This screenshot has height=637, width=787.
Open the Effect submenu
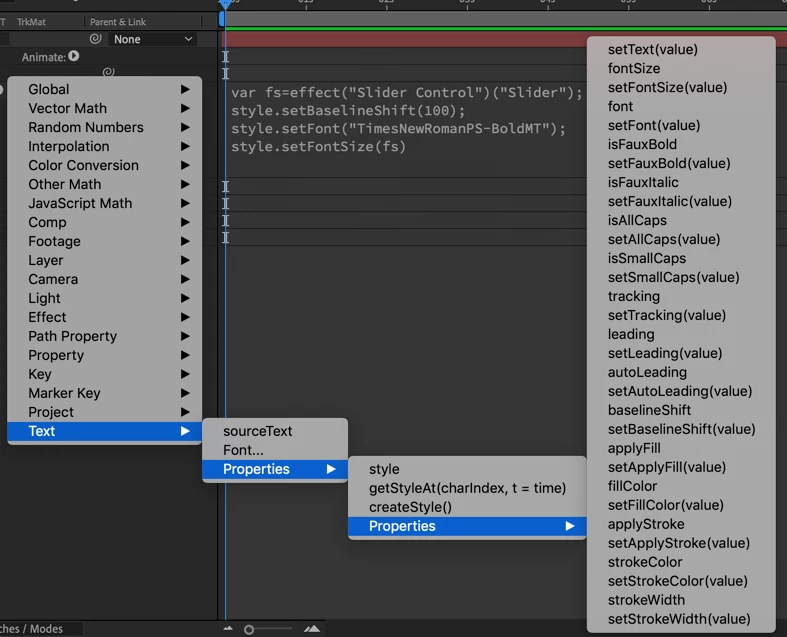point(104,317)
